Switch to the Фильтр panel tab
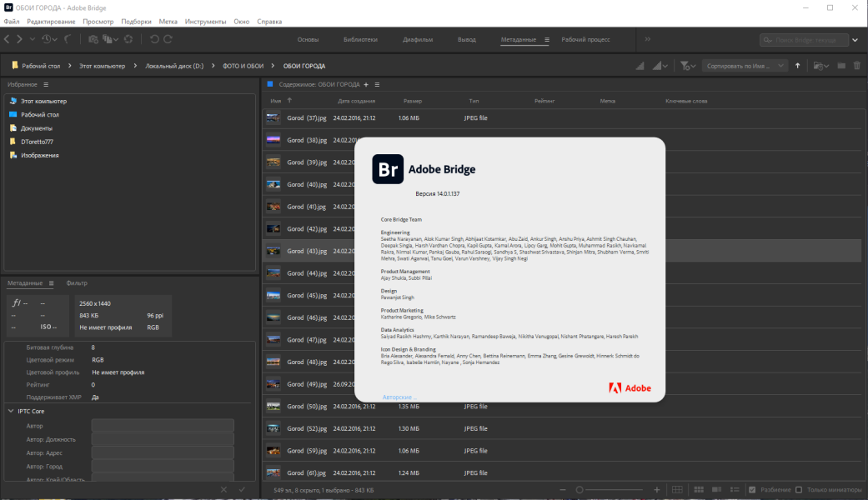 click(77, 283)
